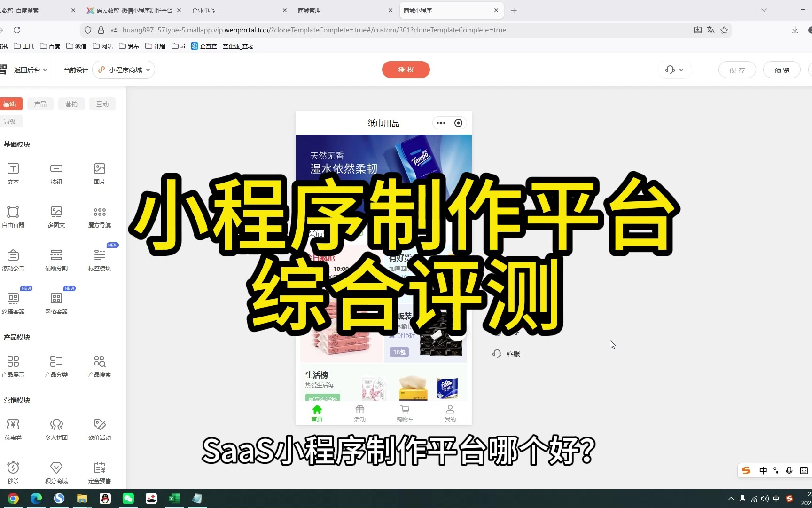Select the 生活榜 product card in preview

(x=383, y=383)
